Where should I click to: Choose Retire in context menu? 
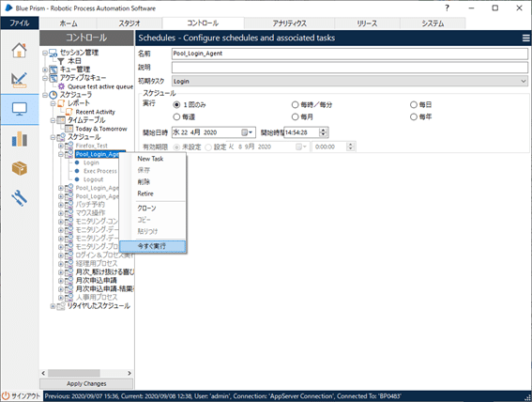pyautogui.click(x=145, y=193)
